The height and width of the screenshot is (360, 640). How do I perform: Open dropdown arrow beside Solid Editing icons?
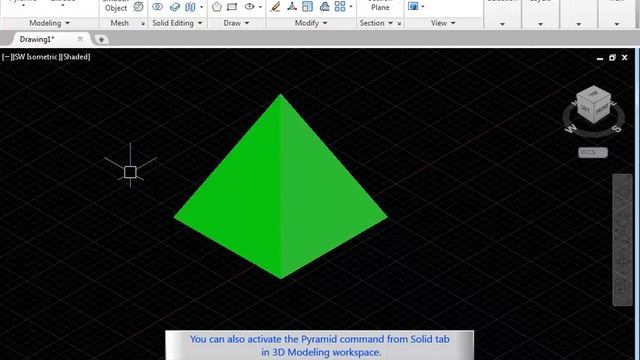[x=202, y=7]
